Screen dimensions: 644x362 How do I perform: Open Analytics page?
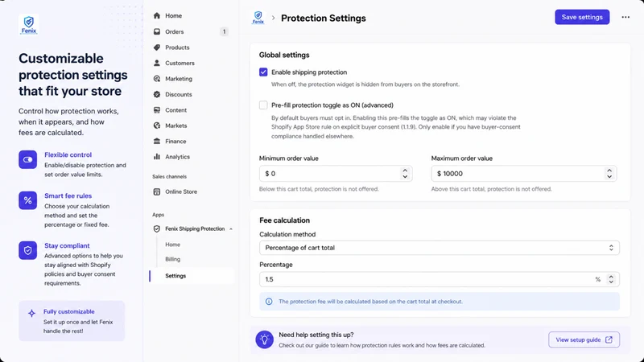click(x=177, y=157)
